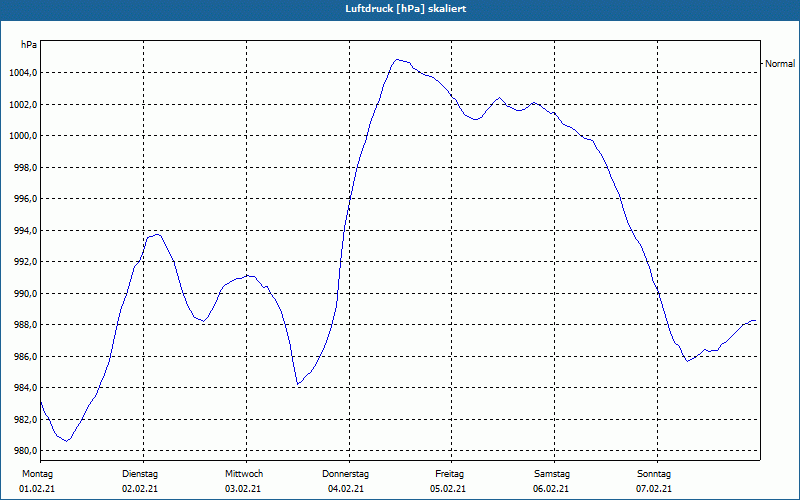The width and height of the screenshot is (800, 500).
Task: Click the date 05.02.21
Action: (448, 489)
